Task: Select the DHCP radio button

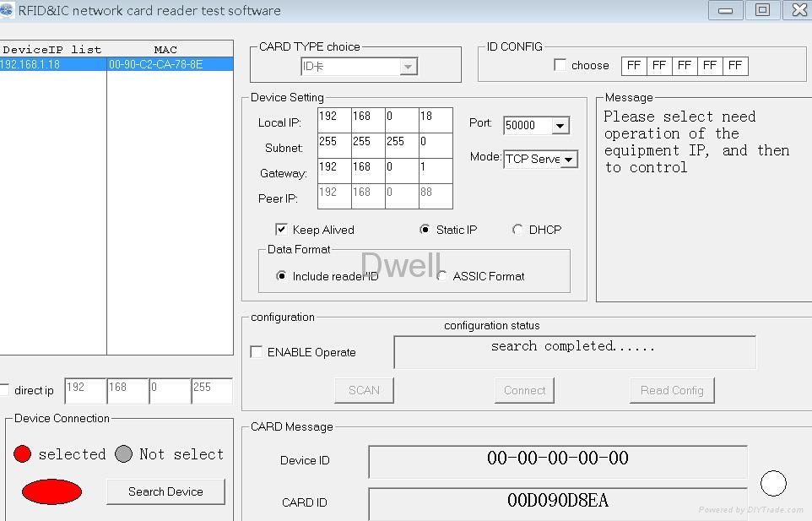Action: pyautogui.click(x=517, y=230)
